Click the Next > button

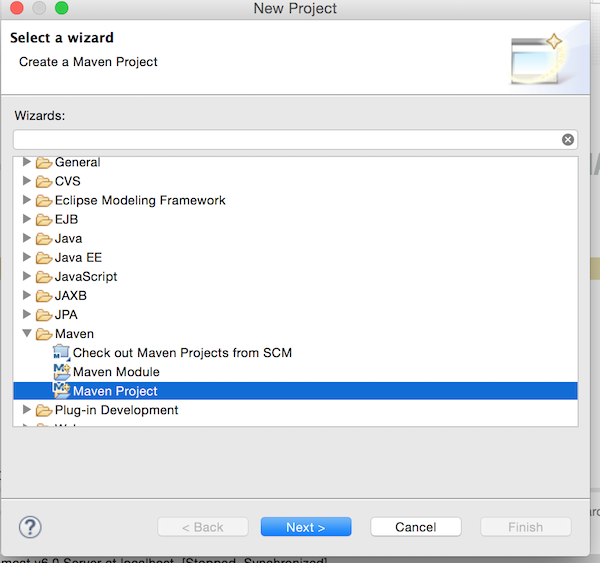(x=306, y=527)
